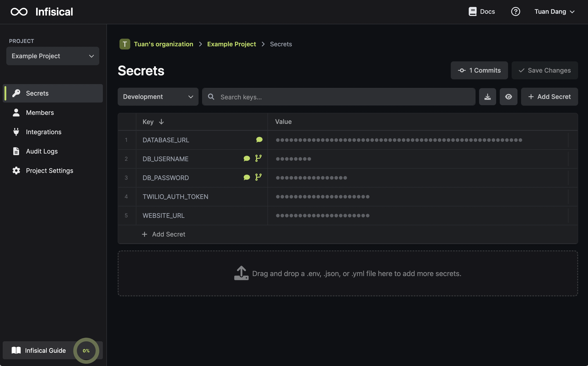
Task: Open the help question mark icon
Action: click(515, 12)
